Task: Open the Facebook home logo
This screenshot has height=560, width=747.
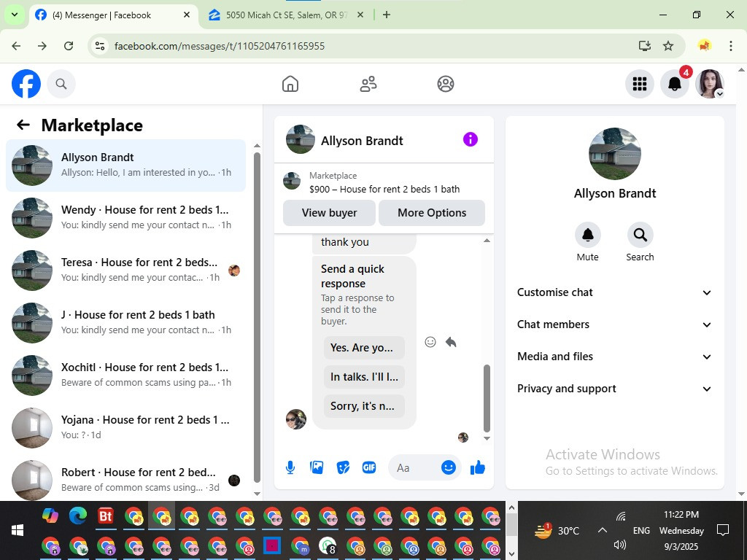Action: 26,84
